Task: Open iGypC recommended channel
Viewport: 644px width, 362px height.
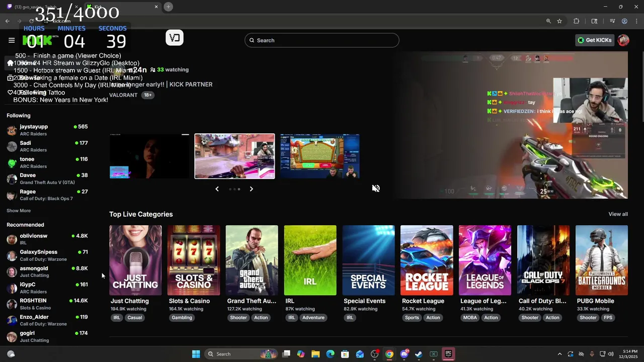Action: pyautogui.click(x=47, y=288)
